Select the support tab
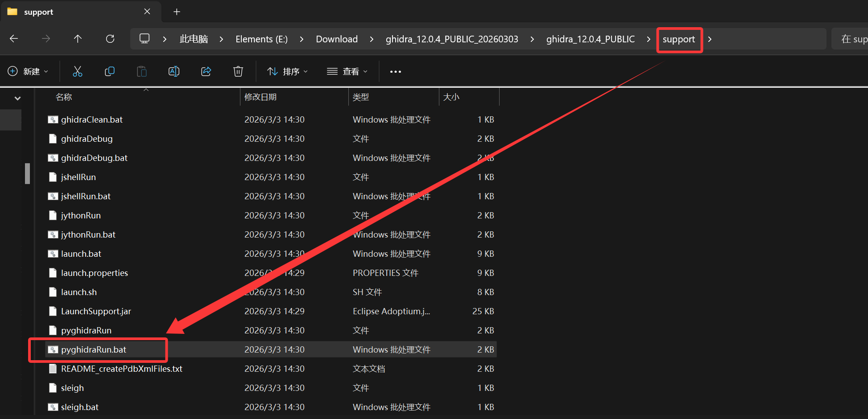The height and width of the screenshot is (419, 868). pyautogui.click(x=80, y=12)
